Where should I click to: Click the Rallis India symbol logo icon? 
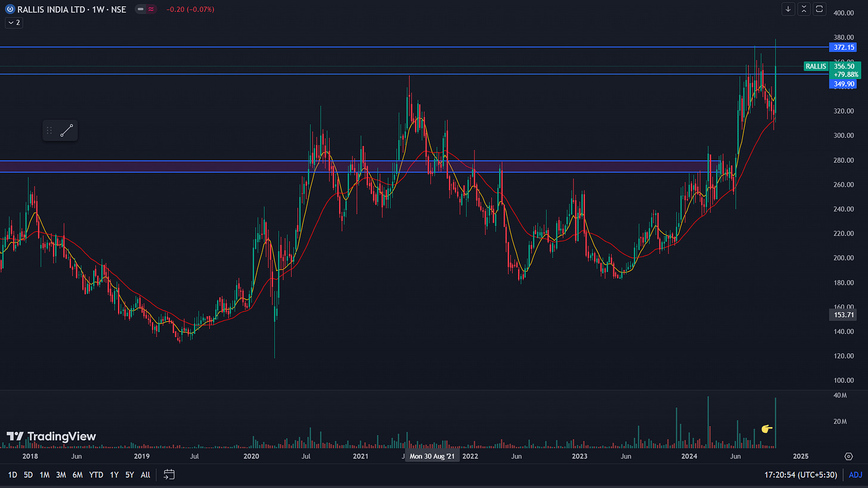[x=10, y=10]
